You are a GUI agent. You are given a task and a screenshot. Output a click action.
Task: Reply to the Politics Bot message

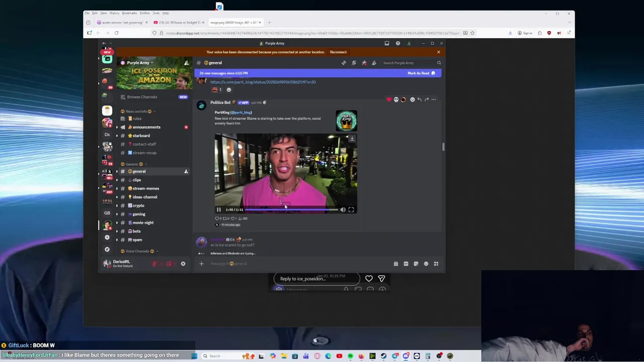tap(419, 100)
